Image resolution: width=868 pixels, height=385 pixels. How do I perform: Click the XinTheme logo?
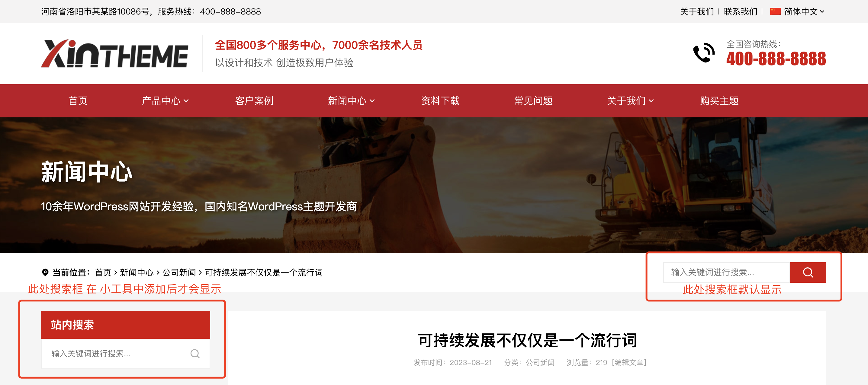114,53
